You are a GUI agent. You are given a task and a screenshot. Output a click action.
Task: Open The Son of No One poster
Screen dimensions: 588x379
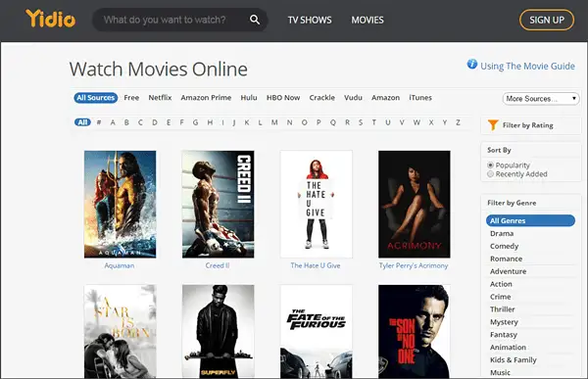click(414, 331)
